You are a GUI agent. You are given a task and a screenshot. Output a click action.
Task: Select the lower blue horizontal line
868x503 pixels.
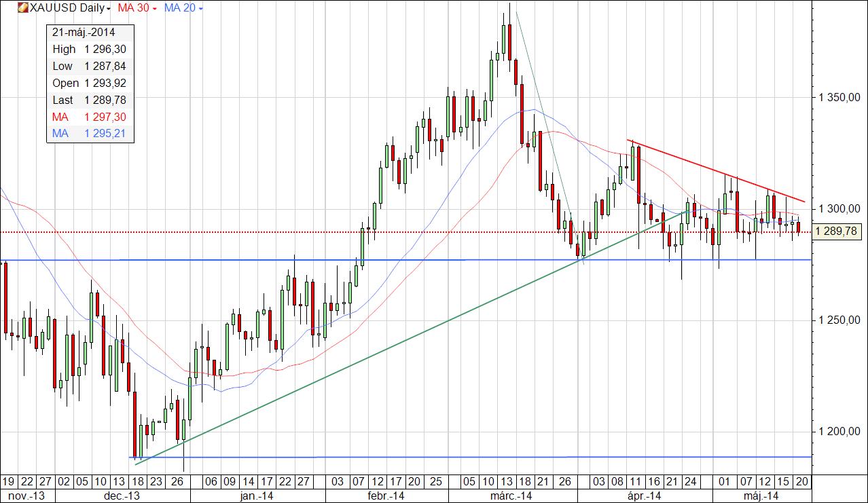pyautogui.click(x=469, y=457)
